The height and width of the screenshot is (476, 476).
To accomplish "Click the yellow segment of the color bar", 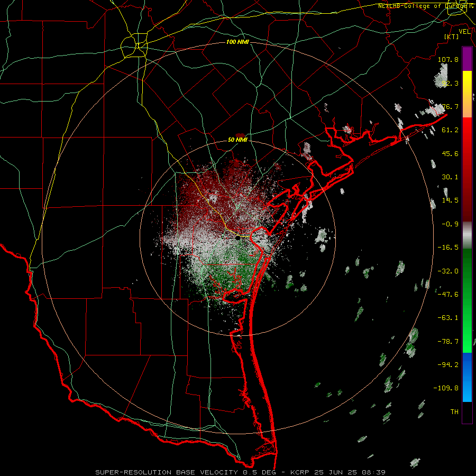I will tap(467, 83).
